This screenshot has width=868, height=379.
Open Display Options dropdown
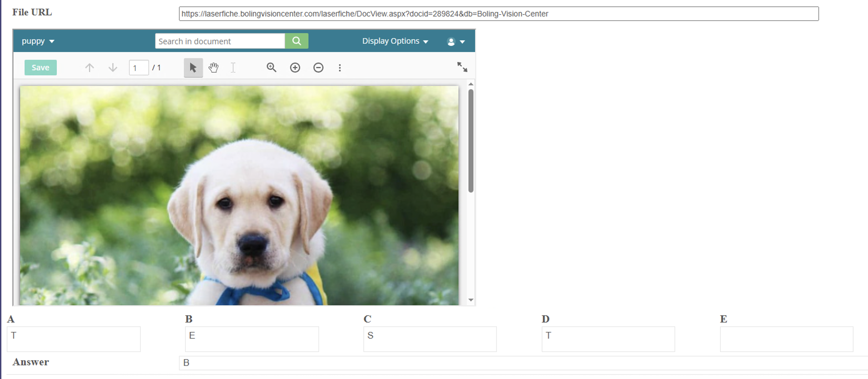(x=395, y=41)
